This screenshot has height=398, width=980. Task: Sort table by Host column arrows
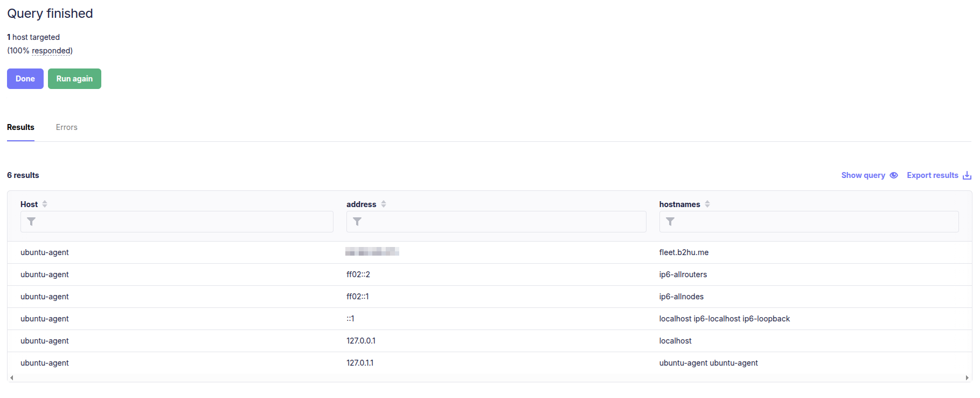pyautogui.click(x=45, y=204)
